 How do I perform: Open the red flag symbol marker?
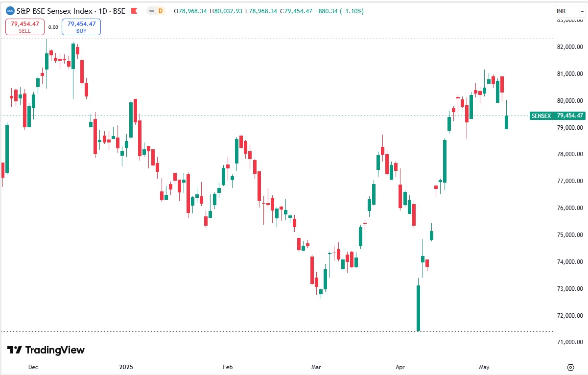(133, 10)
